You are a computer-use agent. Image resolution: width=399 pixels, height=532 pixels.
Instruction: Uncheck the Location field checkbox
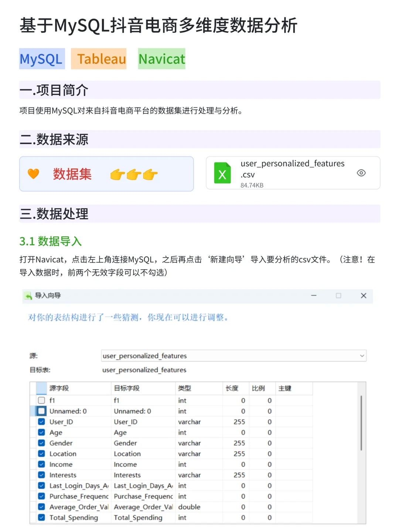click(41, 453)
